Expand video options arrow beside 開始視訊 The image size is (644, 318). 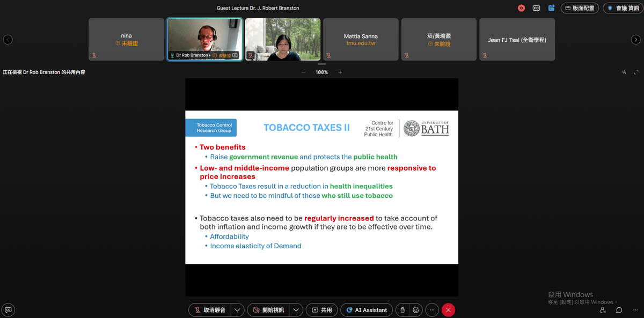click(x=296, y=310)
